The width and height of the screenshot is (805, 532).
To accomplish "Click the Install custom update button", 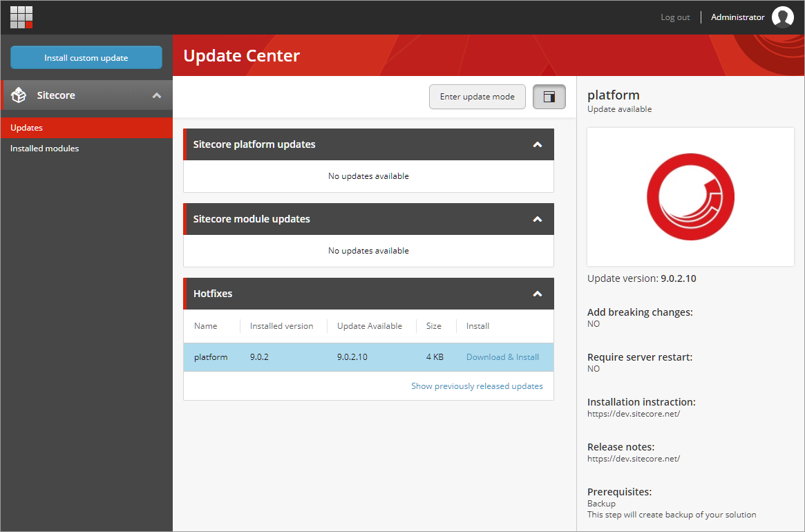I will [86, 57].
